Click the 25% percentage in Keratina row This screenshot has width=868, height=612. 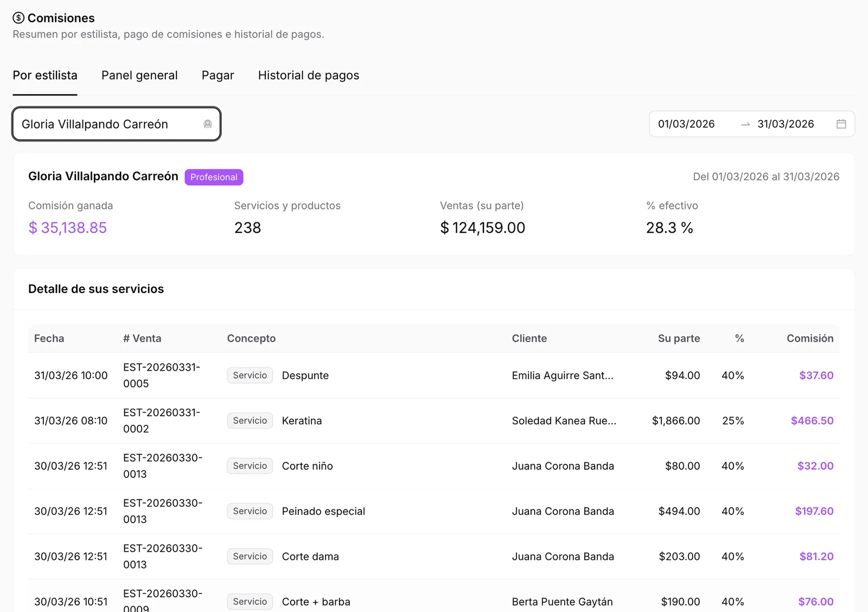pos(733,420)
